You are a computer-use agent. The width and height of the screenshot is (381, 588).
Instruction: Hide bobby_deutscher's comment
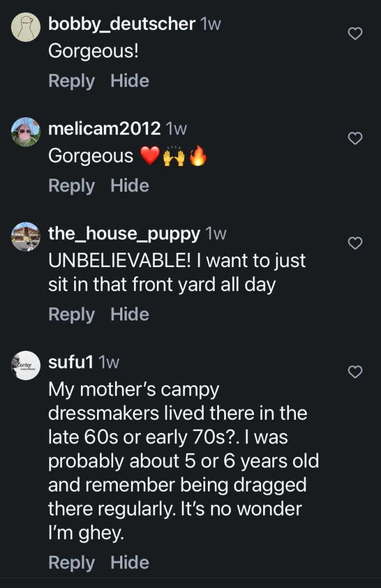click(x=130, y=81)
